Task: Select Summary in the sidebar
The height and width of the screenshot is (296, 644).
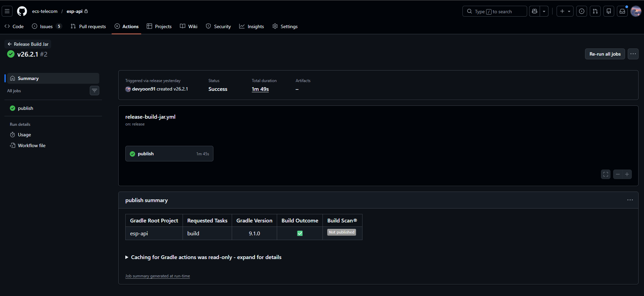Action: (x=53, y=78)
